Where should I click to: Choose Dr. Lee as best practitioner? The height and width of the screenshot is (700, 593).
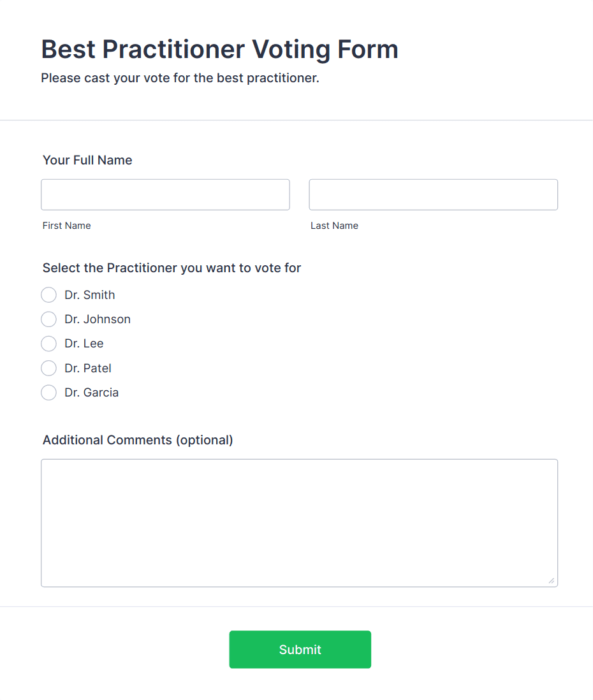coord(48,343)
